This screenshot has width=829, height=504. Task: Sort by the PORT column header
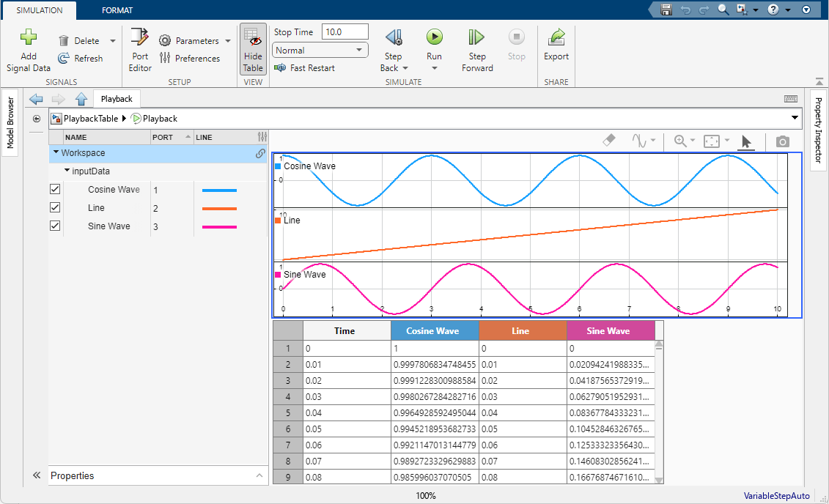tap(172, 138)
